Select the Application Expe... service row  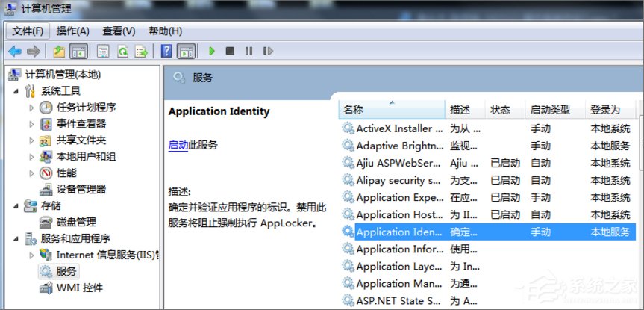487,197
